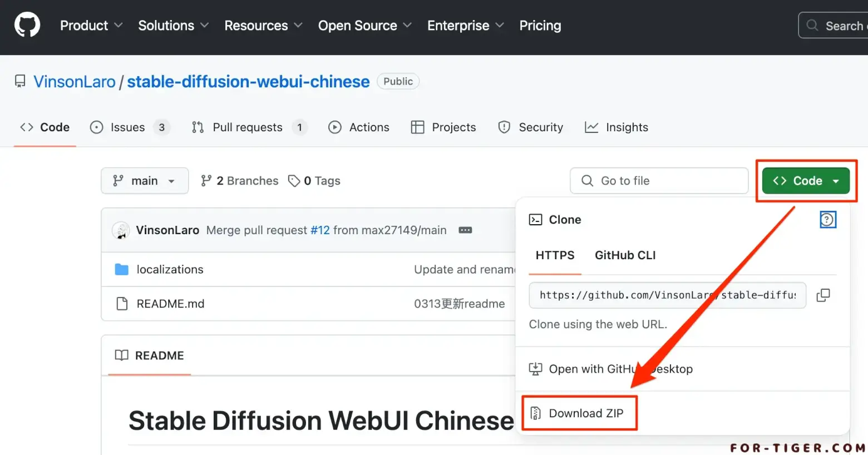View the 2 Branches link
This screenshot has height=455, width=868.
239,181
